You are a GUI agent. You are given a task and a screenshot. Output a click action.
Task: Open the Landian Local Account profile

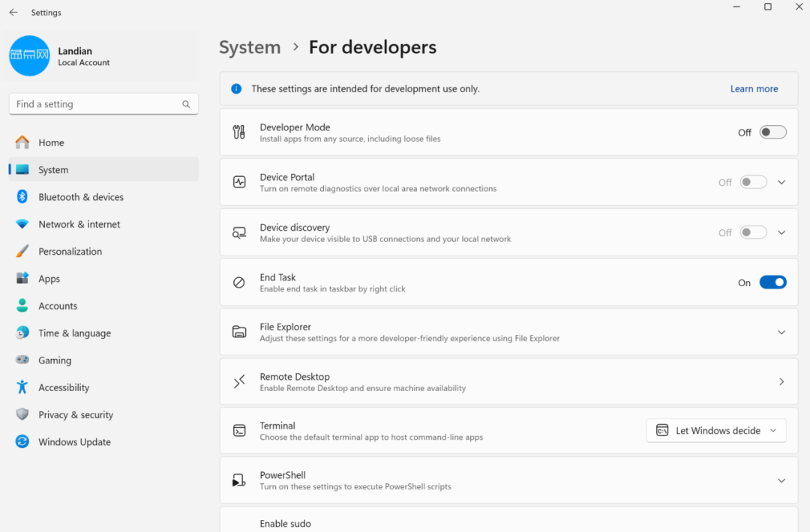point(100,55)
